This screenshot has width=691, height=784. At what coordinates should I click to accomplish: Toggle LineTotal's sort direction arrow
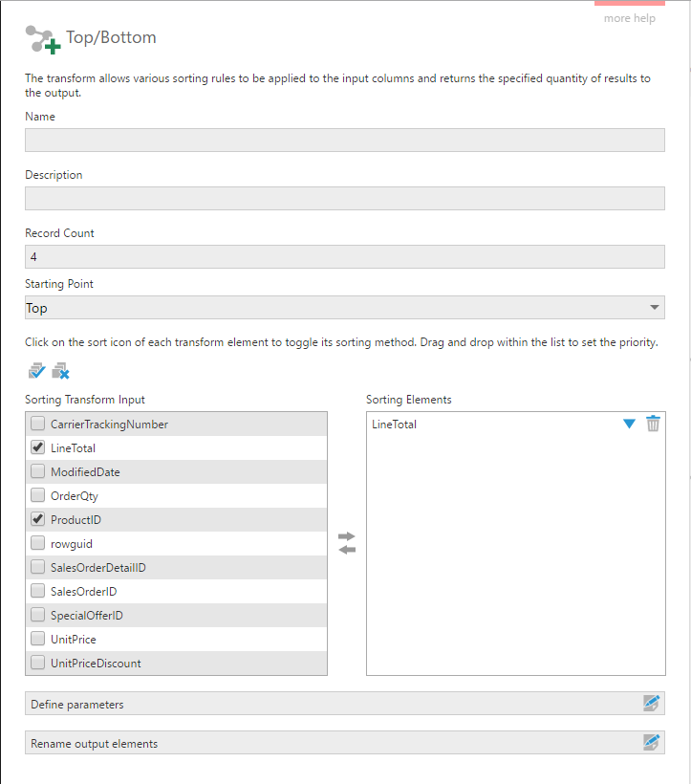(629, 424)
